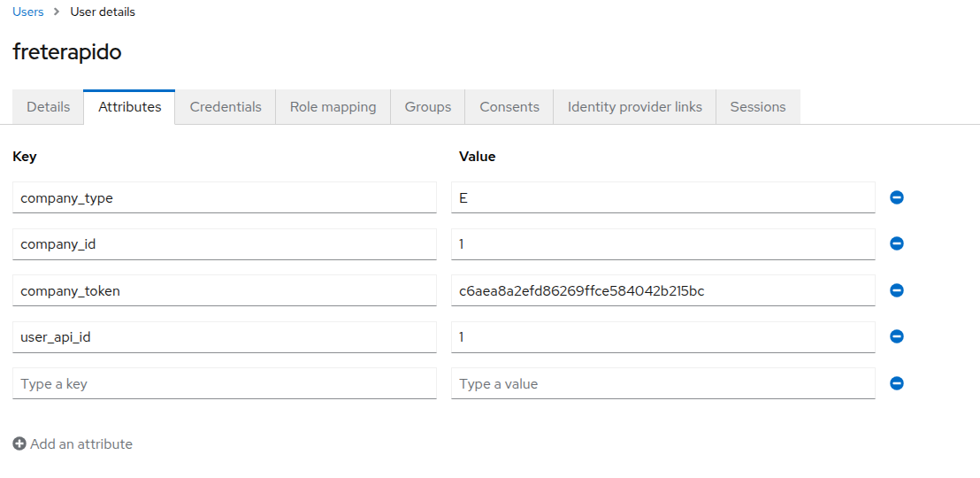Open the Details tab
Image resolution: width=980 pixels, height=478 pixels.
tap(48, 107)
